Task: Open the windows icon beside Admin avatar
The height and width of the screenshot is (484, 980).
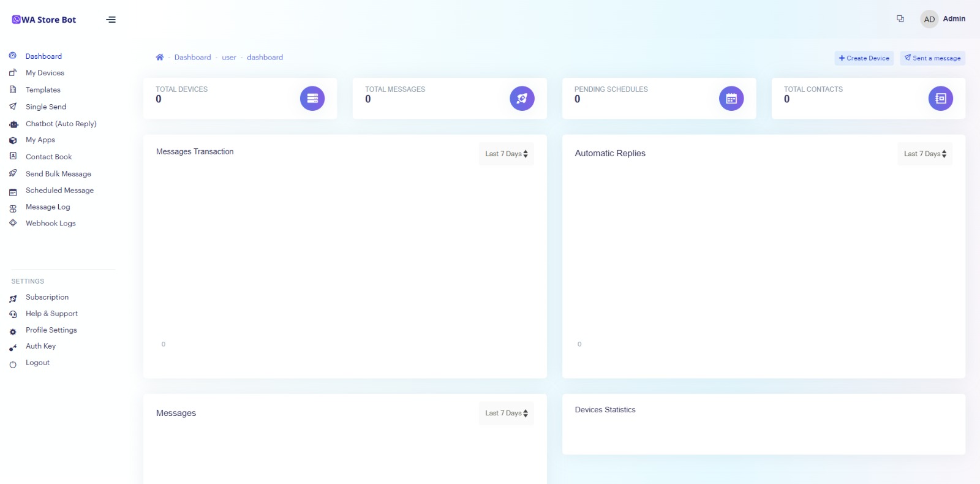Action: coord(900,19)
